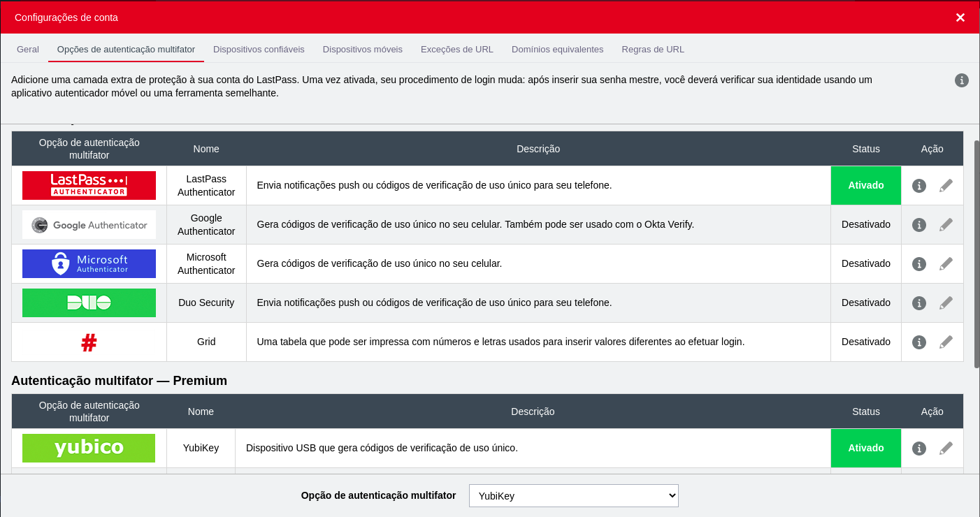The width and height of the screenshot is (980, 517).
Task: Open the Domínios equivalentes tab
Action: point(557,50)
